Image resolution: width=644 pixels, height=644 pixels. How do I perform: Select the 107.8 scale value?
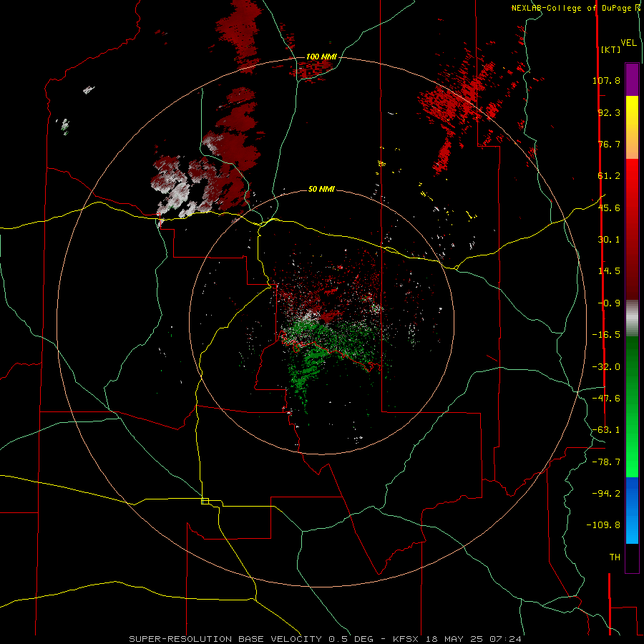(606, 80)
